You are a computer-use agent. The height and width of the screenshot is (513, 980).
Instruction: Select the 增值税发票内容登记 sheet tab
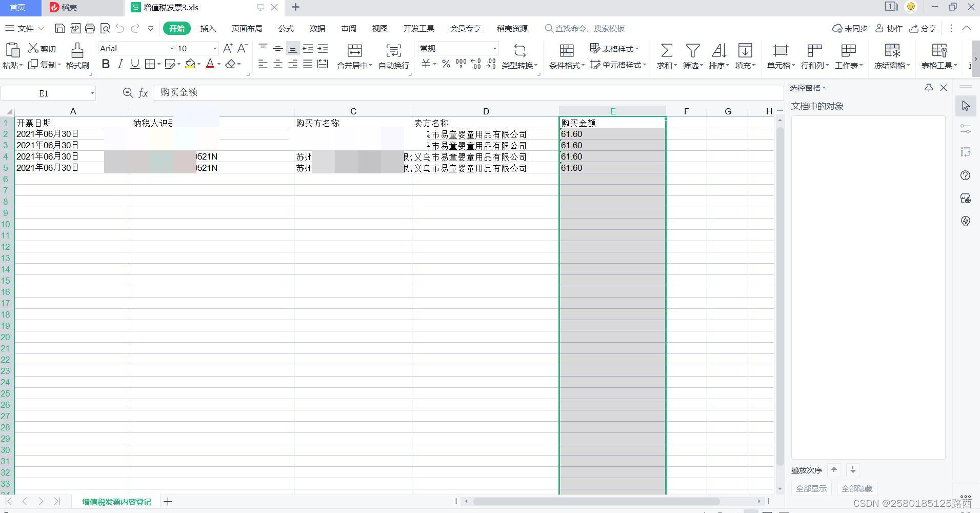click(x=116, y=502)
